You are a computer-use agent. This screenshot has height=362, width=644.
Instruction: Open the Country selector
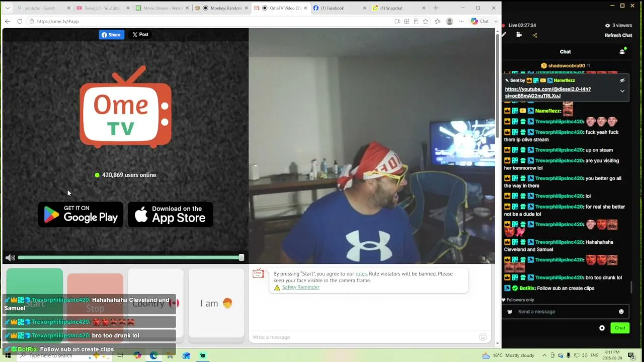(x=155, y=303)
